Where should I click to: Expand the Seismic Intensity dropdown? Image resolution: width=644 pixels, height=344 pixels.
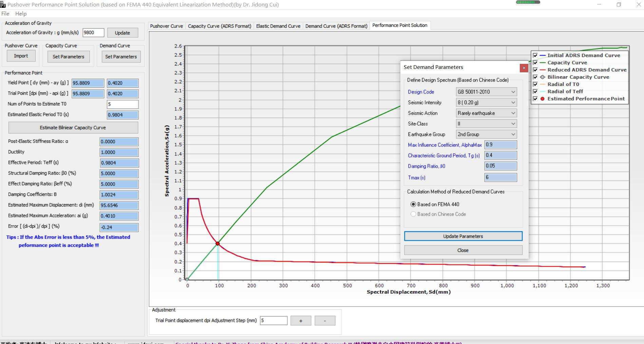click(x=486, y=103)
